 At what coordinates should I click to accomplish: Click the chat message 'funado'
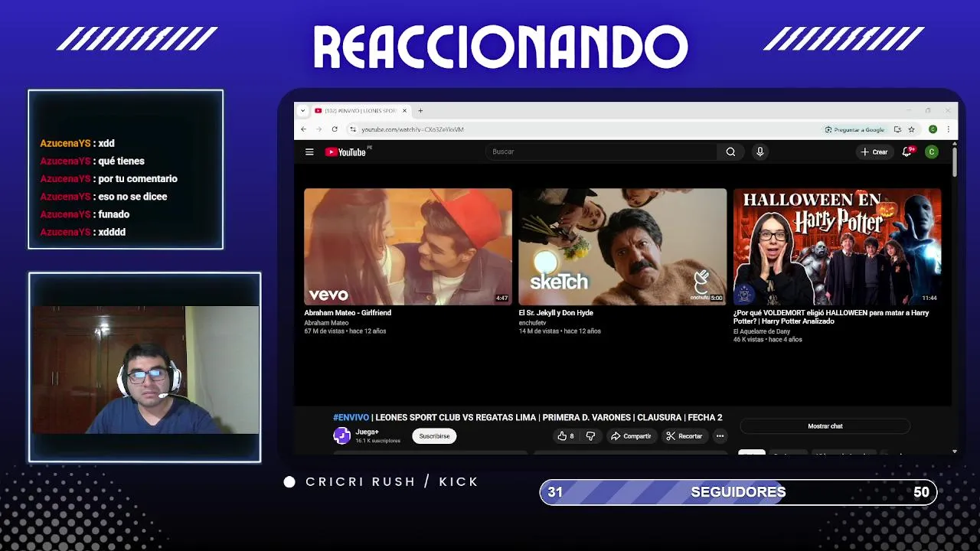[114, 214]
